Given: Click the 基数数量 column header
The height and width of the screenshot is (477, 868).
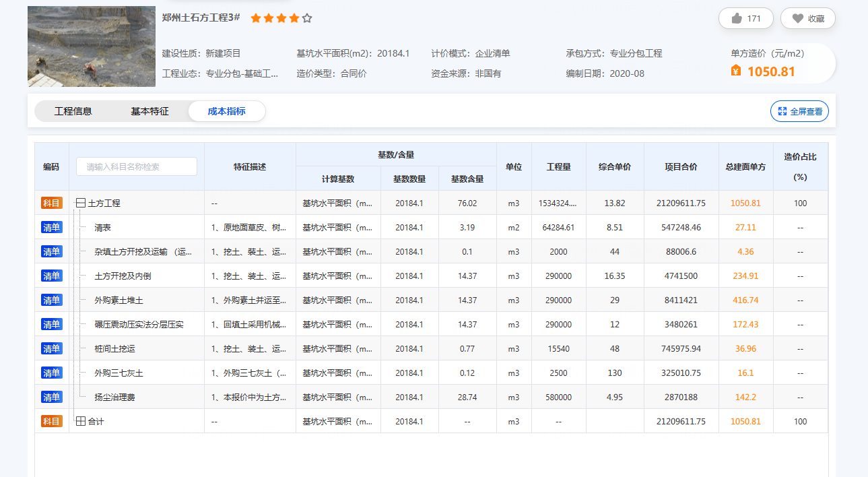Looking at the screenshot, I should (x=409, y=179).
